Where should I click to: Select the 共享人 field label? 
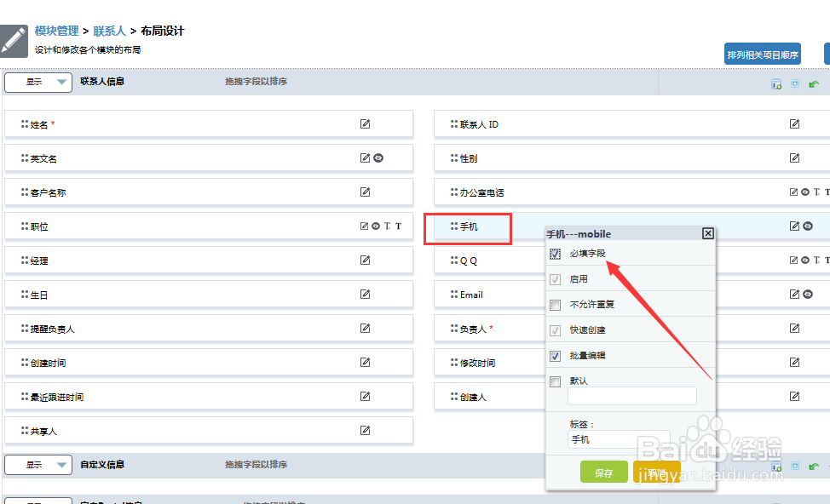point(43,431)
